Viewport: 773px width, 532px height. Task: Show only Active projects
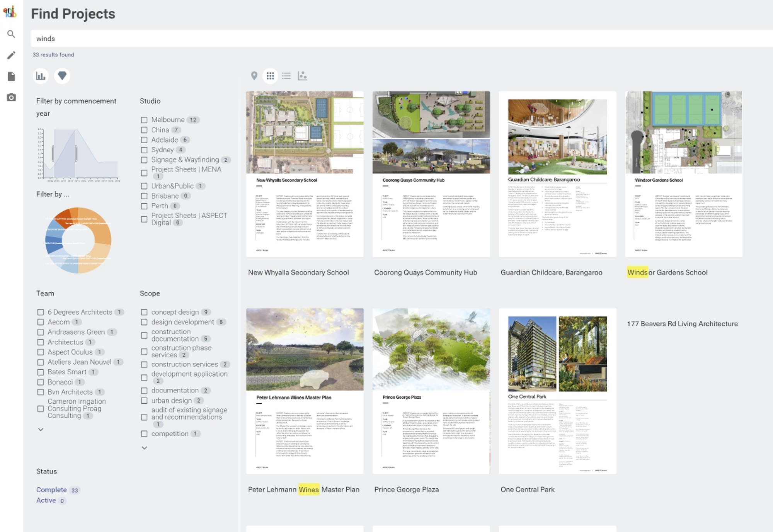click(45, 500)
